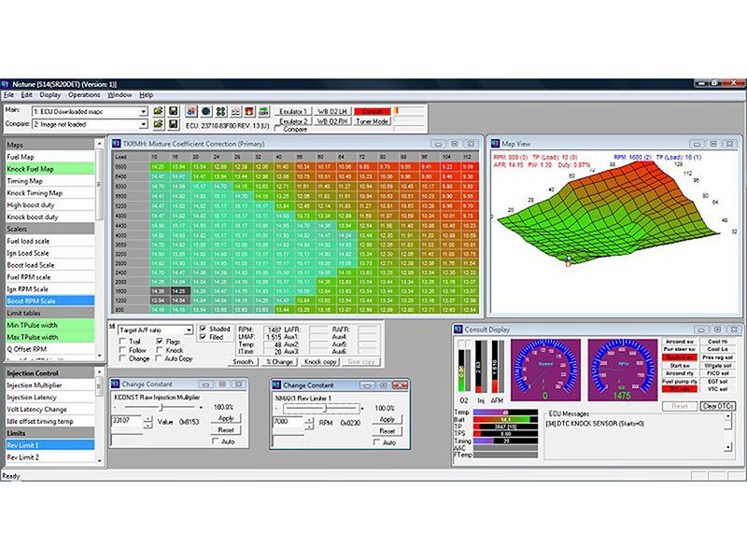Click the dark round toolbar icon

pyautogui.click(x=206, y=111)
